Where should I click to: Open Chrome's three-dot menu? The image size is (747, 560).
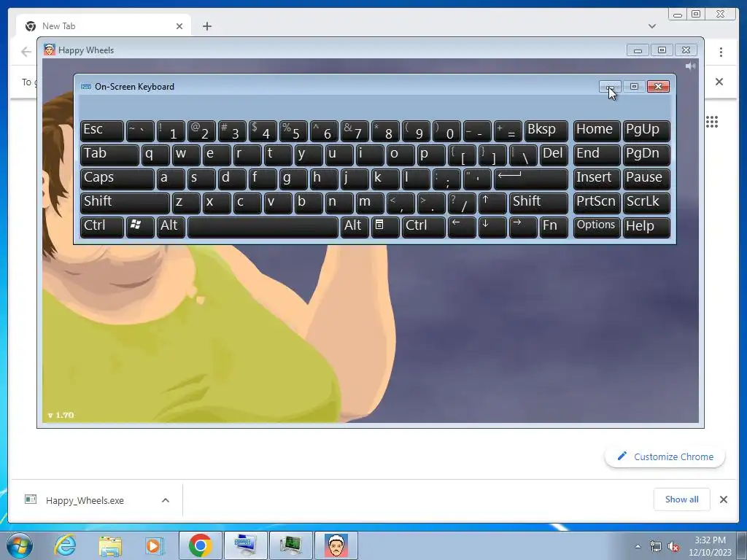click(x=721, y=52)
